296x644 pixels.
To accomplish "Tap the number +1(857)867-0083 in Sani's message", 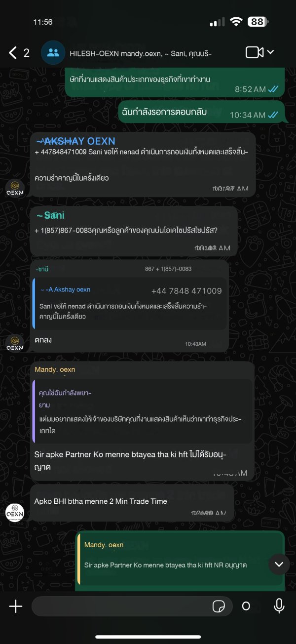I will tap(63, 231).
